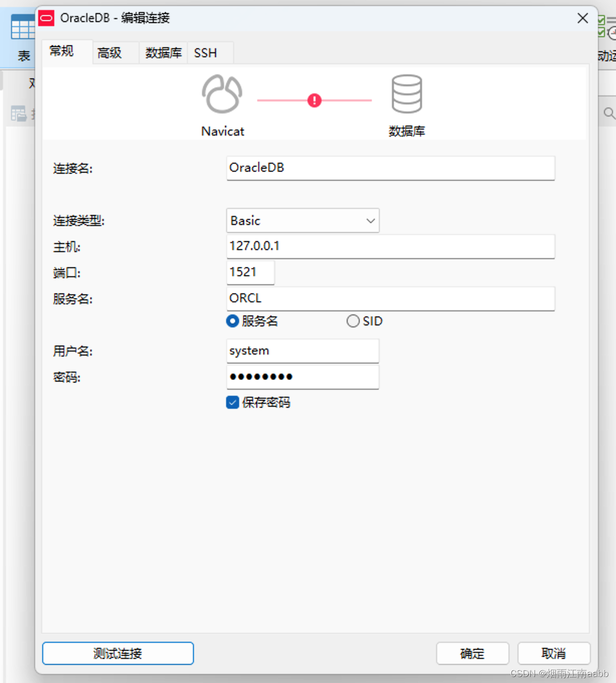This screenshot has width=616, height=683.
Task: Focus the 端口 field showing 1521
Action: click(251, 272)
